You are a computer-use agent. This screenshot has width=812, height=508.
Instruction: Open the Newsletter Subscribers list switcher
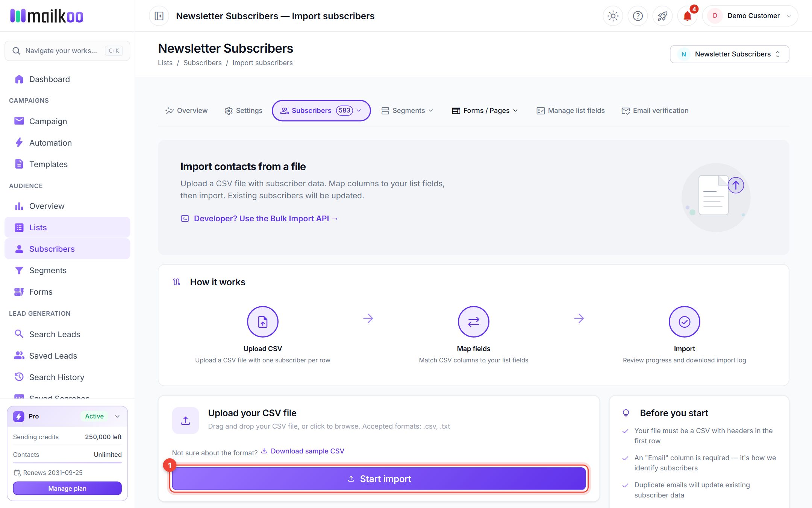coord(729,54)
